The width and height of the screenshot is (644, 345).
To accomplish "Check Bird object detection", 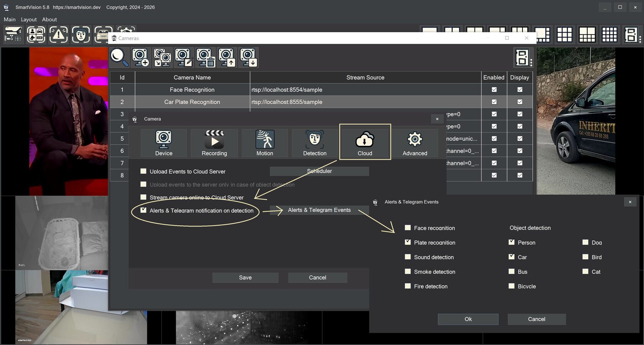I will 585,257.
